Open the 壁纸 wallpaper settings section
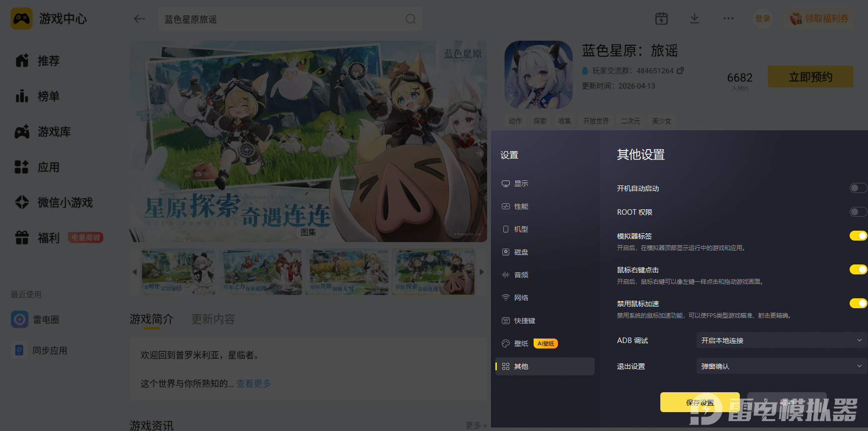This screenshot has width=868, height=431. click(545, 344)
